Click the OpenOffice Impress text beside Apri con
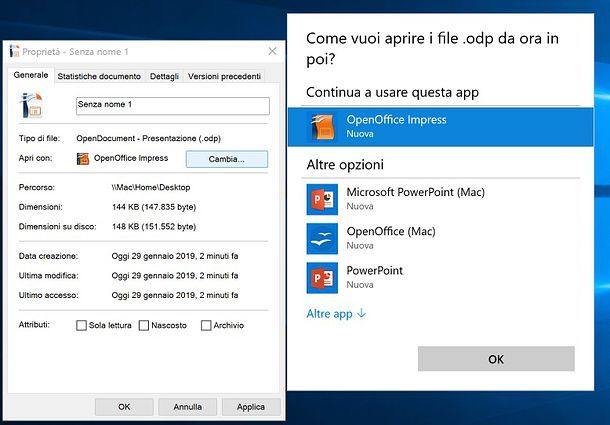Image resolution: width=610 pixels, height=425 pixels. point(131,158)
